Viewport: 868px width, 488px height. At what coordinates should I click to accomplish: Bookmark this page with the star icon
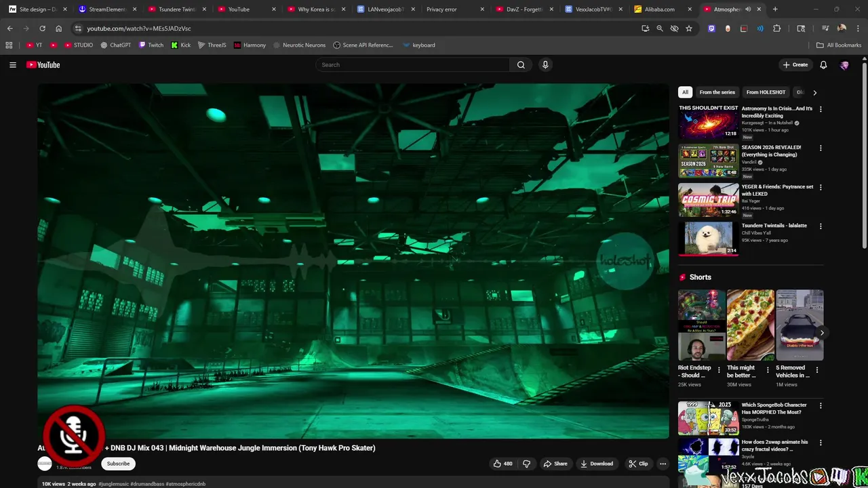point(689,28)
